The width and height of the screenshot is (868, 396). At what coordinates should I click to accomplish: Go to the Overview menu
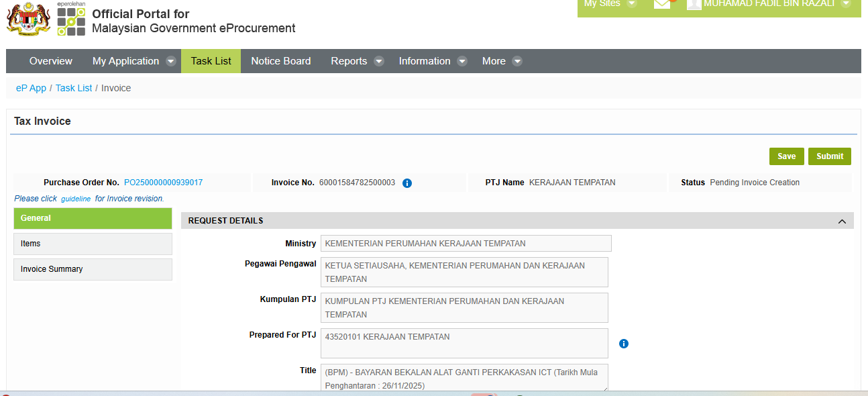pyautogui.click(x=51, y=61)
